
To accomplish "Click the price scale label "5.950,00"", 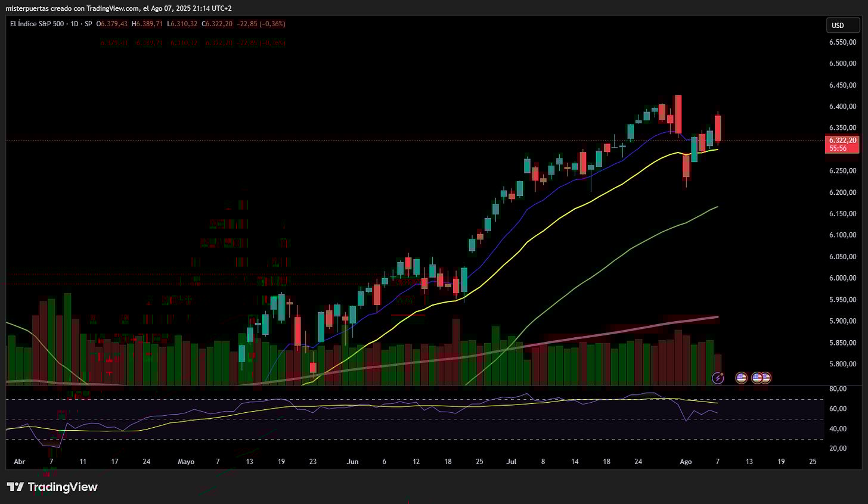I will [842, 300].
